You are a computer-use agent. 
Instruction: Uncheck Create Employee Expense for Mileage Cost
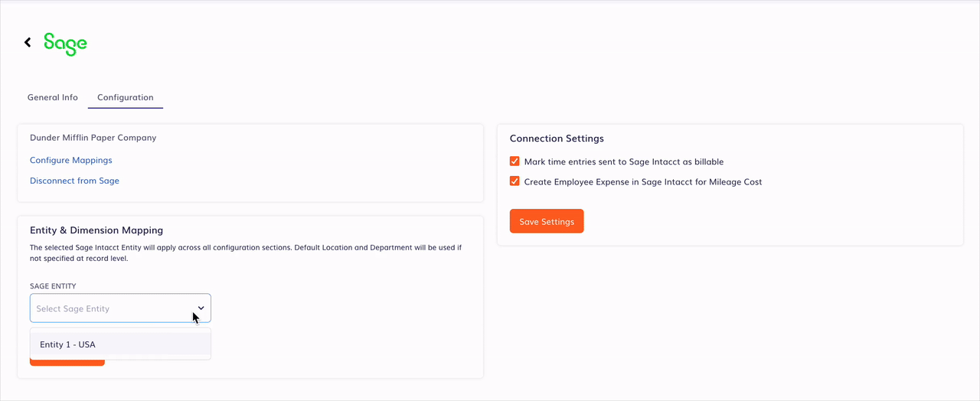click(514, 181)
